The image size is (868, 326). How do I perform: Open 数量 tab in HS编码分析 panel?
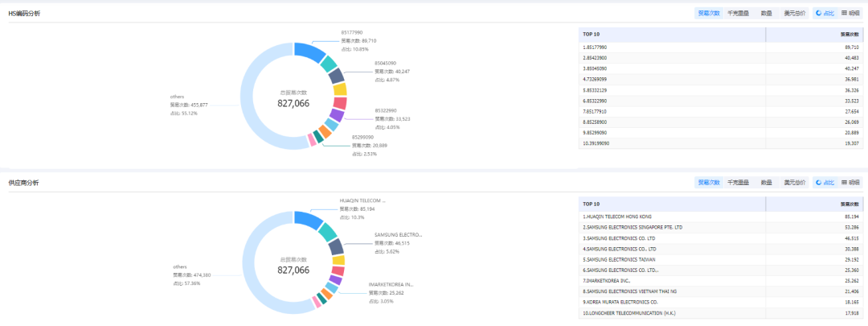coord(767,14)
